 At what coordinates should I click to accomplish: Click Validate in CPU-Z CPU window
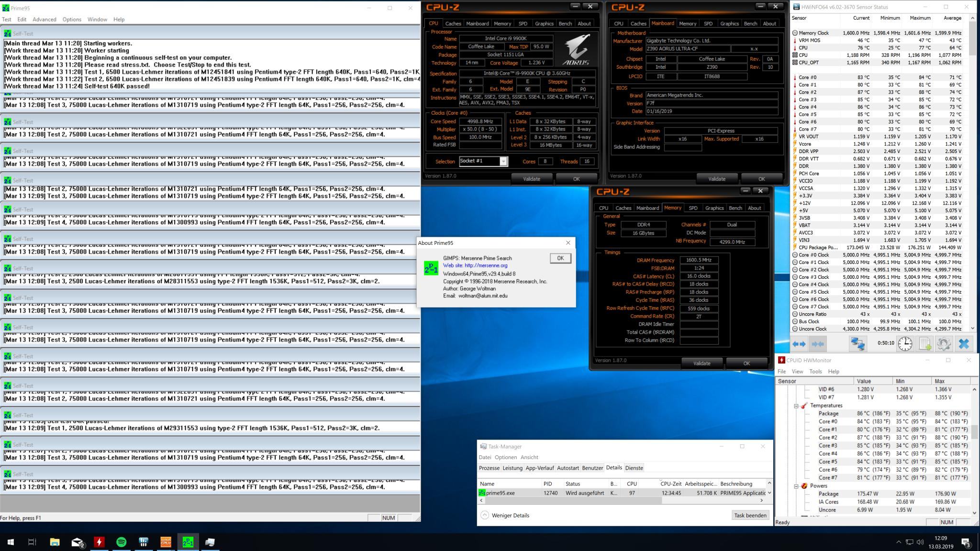[532, 179]
